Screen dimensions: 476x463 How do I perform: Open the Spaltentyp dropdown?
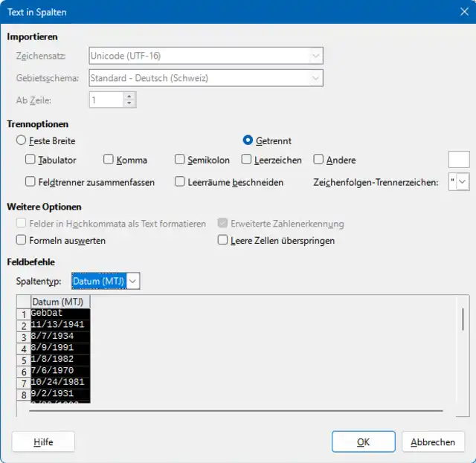point(132,281)
